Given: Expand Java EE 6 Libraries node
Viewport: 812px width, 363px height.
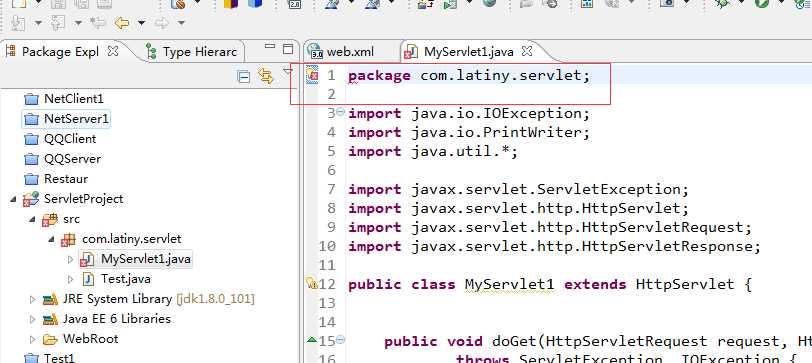Looking at the screenshot, I should pyautogui.click(x=32, y=319).
